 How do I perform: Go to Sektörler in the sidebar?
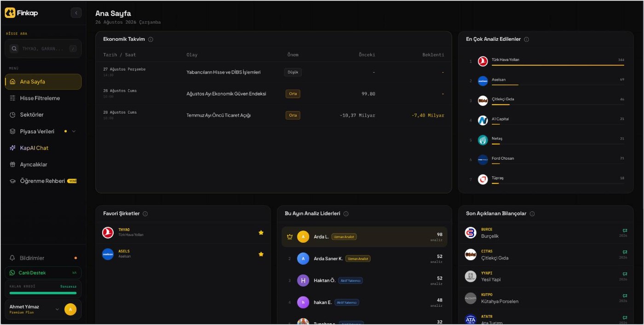pyautogui.click(x=43, y=115)
